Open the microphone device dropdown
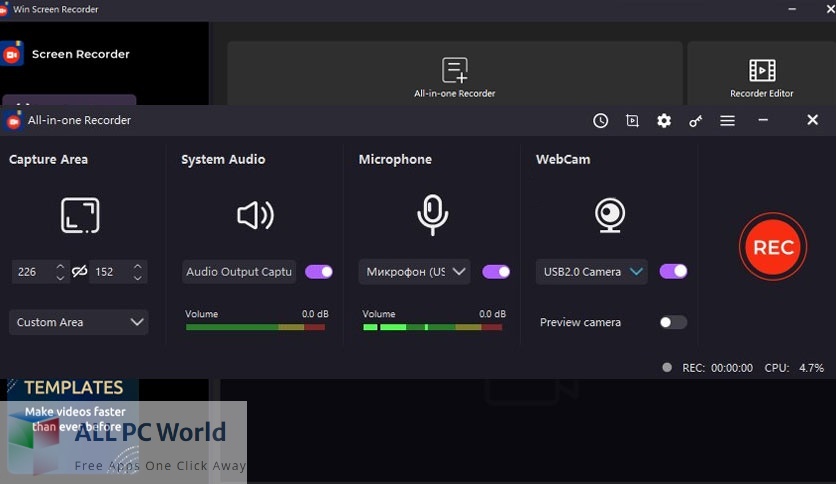This screenshot has height=485, width=837. pos(414,272)
